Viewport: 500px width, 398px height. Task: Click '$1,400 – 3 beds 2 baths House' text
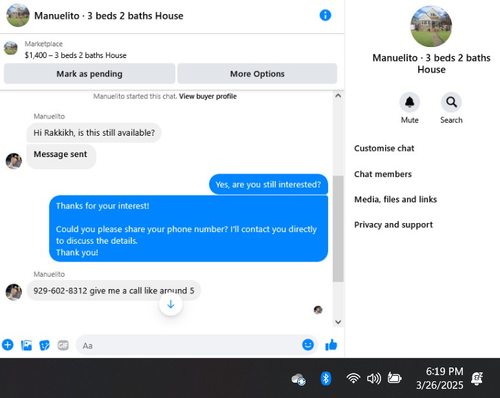[76, 55]
